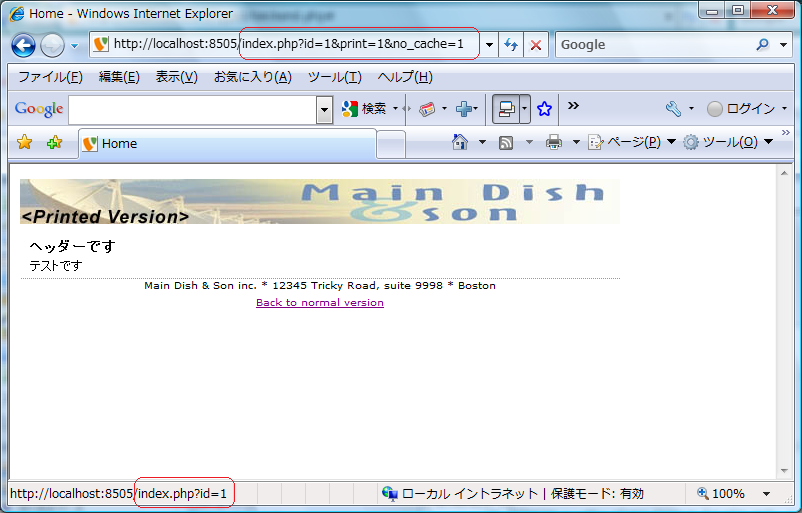Click the Google toolbar 検索 button

click(x=364, y=108)
